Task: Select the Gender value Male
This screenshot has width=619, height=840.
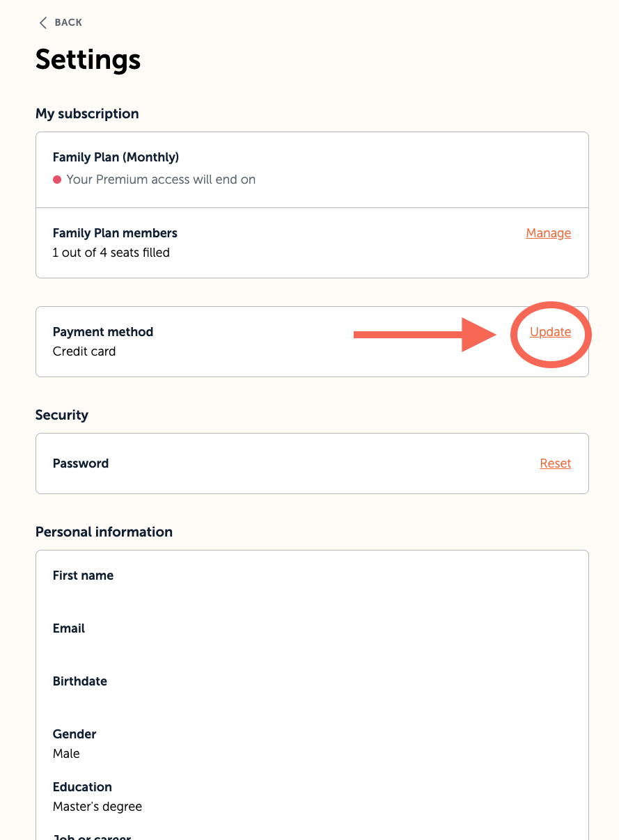Action: (66, 754)
